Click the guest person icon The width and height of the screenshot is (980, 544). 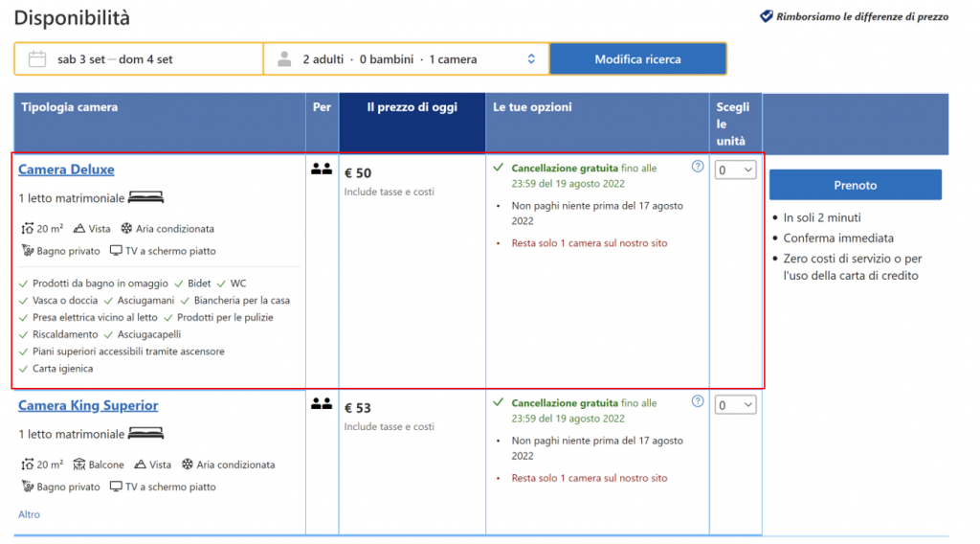pos(284,59)
